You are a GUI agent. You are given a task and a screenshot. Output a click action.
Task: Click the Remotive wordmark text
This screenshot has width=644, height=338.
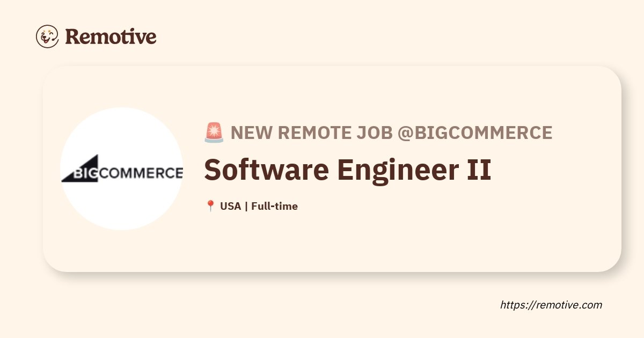coord(111,36)
